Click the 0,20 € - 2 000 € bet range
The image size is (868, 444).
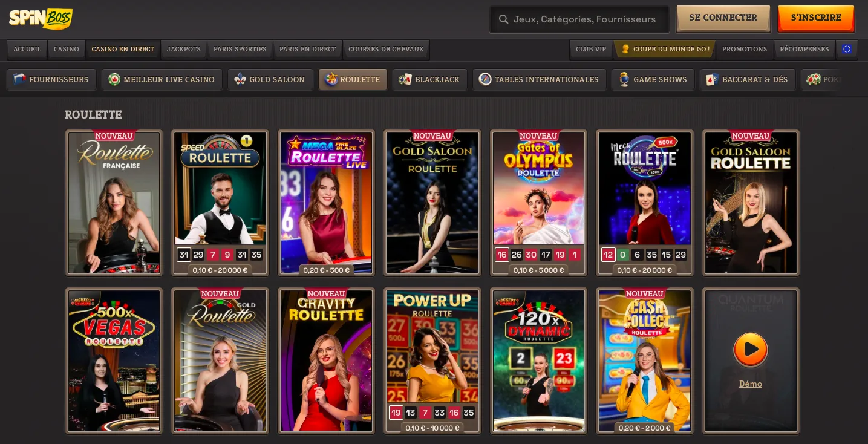[x=645, y=428]
